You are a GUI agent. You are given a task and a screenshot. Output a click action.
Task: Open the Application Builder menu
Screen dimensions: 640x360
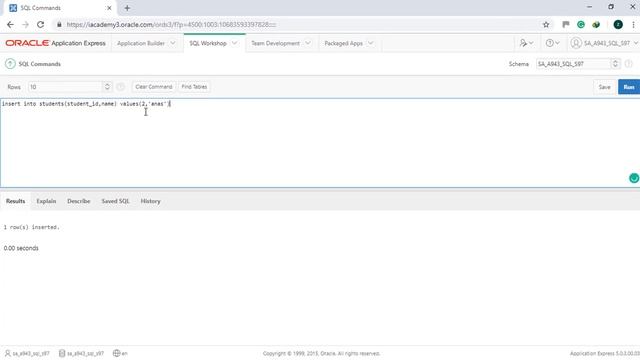tap(141, 43)
